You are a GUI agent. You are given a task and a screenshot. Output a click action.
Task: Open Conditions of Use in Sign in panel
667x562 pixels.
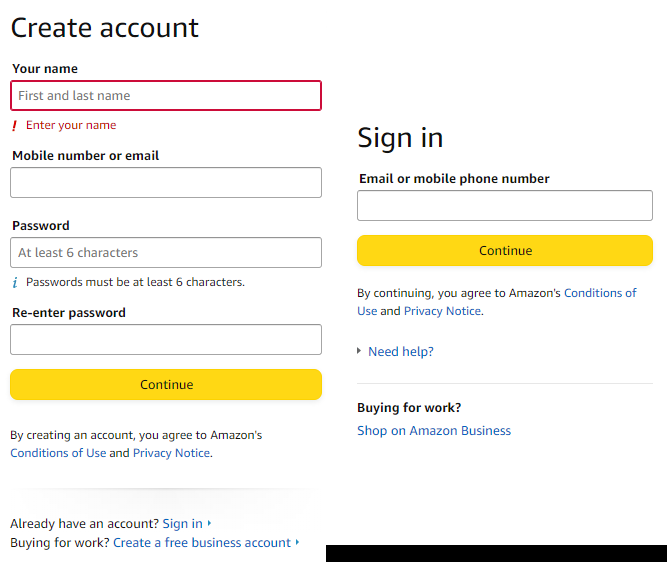pos(600,293)
